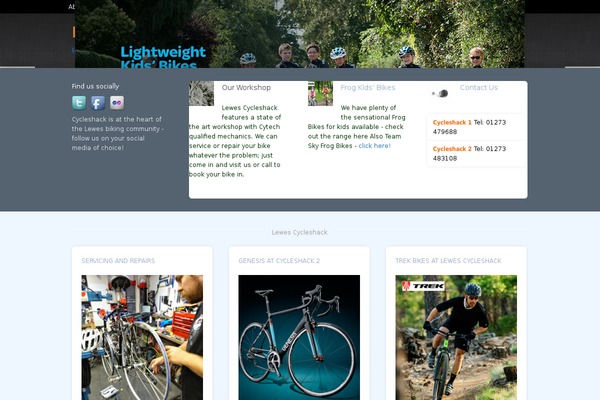This screenshot has width=600, height=400.
Task: Open the Trek Bikes at Lewes Cycleshack title
Action: (x=448, y=261)
